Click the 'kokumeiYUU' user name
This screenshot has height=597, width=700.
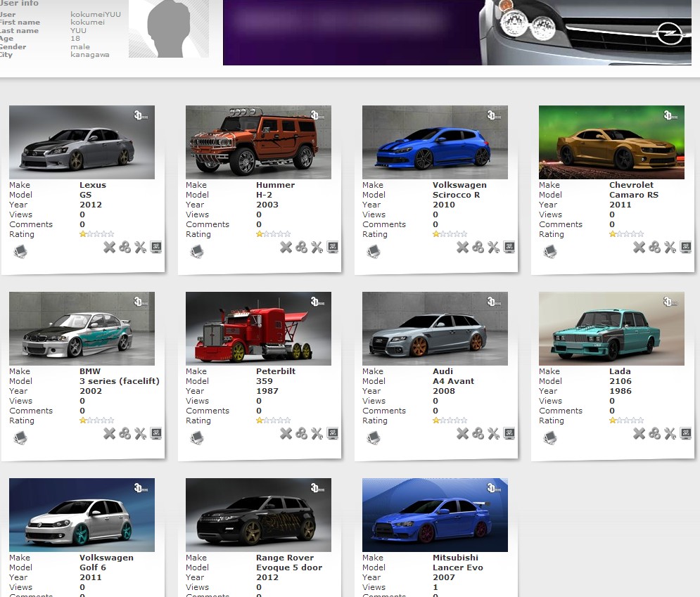coord(96,14)
